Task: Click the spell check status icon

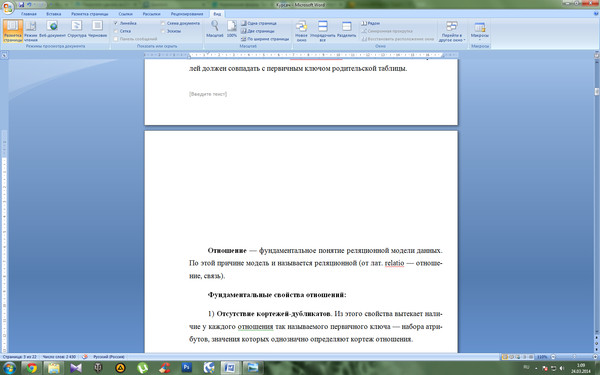Action: 85,357
